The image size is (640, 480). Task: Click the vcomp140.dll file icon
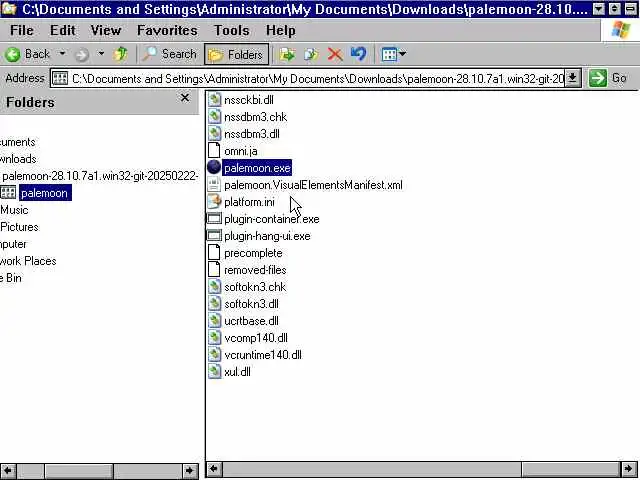coord(214,338)
